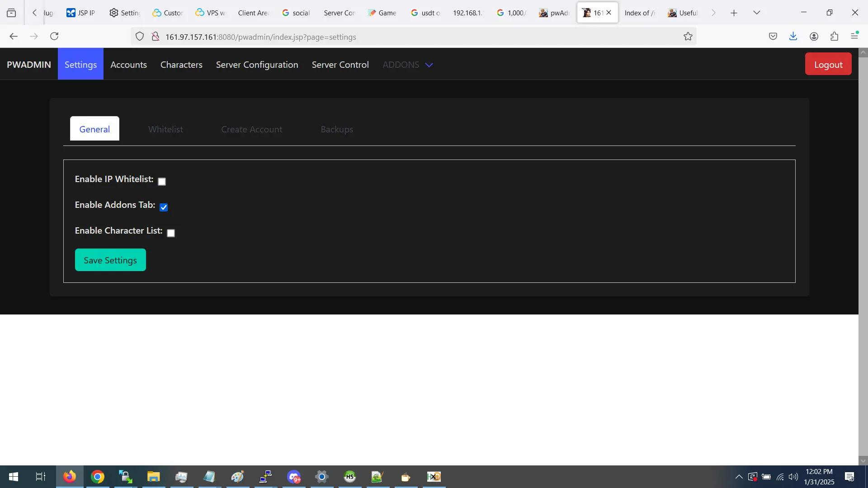Check the Enable Character List checkbox
Screen dimensions: 868x488
coord(171,233)
